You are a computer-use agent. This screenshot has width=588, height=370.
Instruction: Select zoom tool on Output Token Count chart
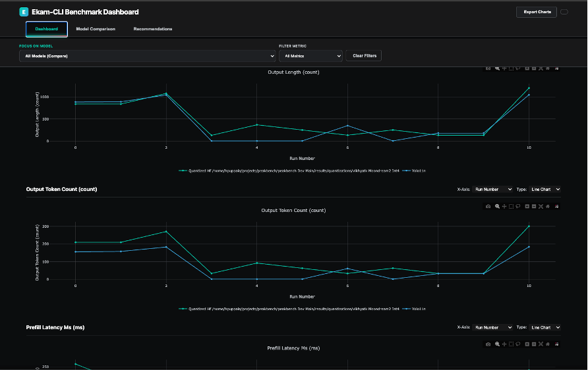point(497,206)
